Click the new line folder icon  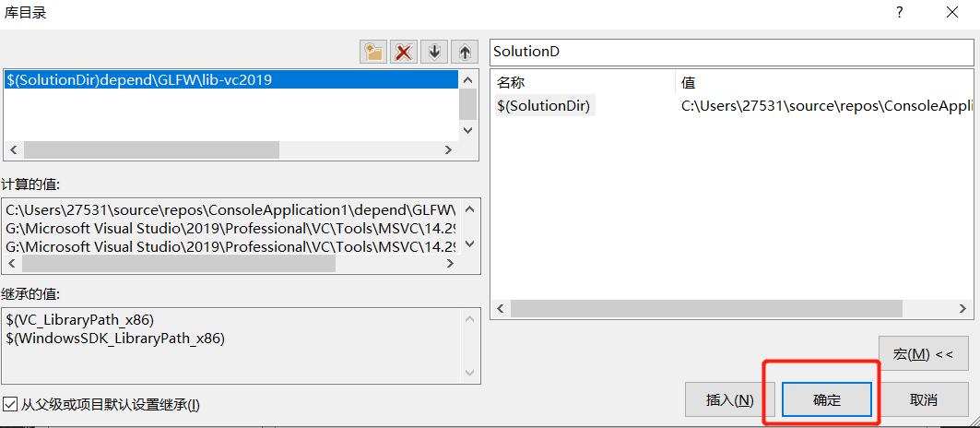tap(373, 52)
